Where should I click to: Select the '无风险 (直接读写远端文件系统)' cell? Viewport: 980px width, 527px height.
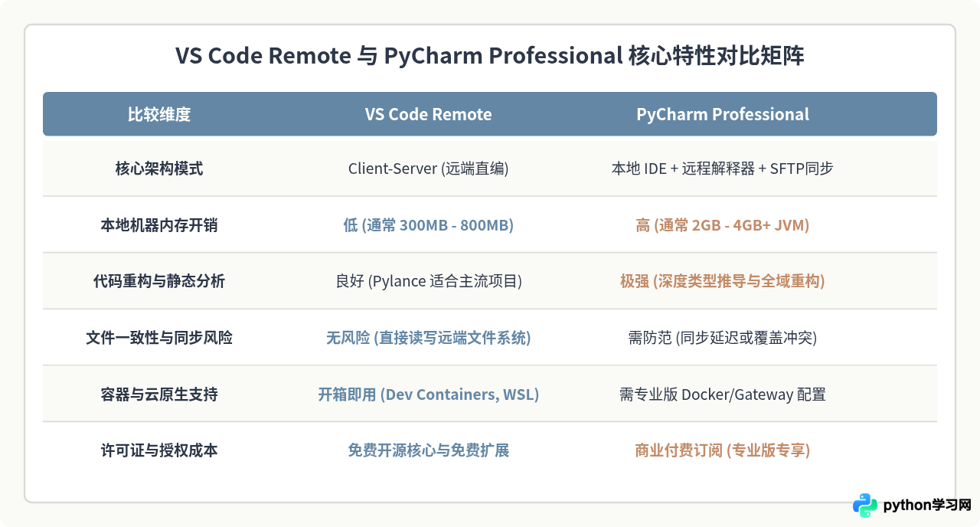click(429, 338)
